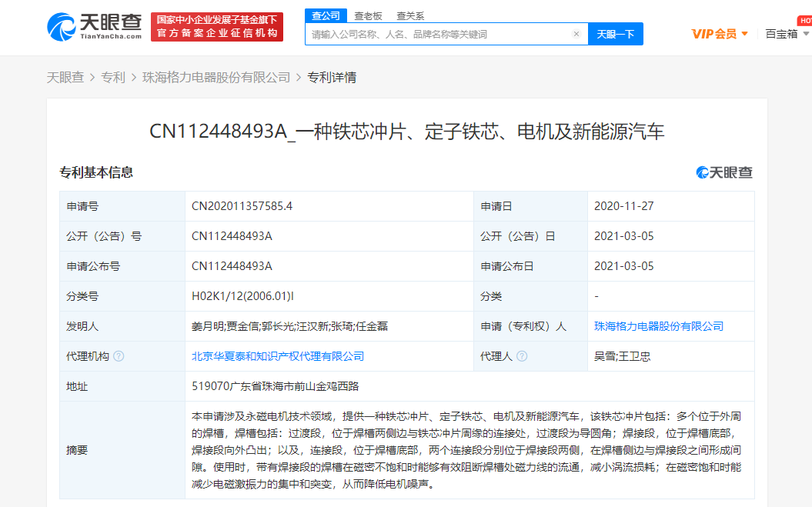
Task: Click the help icon beside 代理人
Action: 523,356
